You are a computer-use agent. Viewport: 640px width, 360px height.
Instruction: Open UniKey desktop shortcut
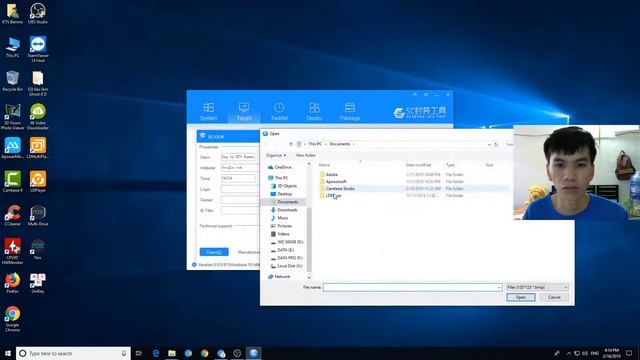(x=38, y=283)
